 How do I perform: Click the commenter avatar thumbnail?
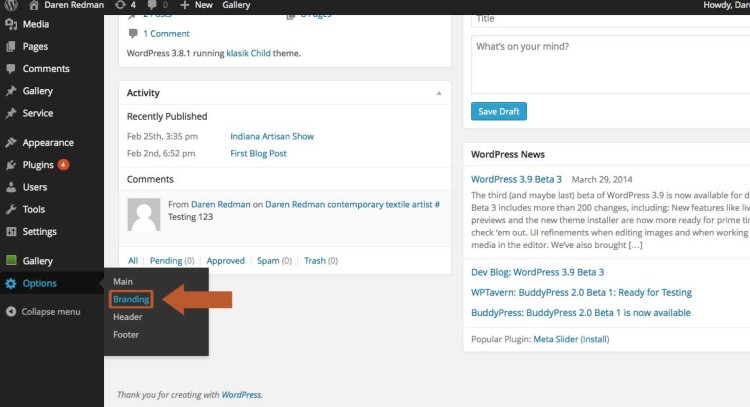143,215
